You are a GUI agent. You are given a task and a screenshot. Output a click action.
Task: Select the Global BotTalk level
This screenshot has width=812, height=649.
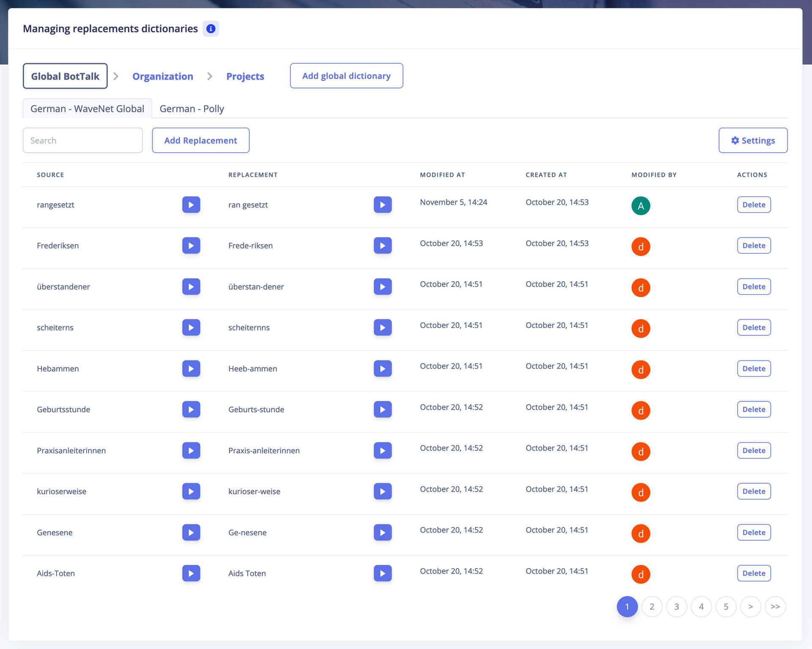(65, 76)
